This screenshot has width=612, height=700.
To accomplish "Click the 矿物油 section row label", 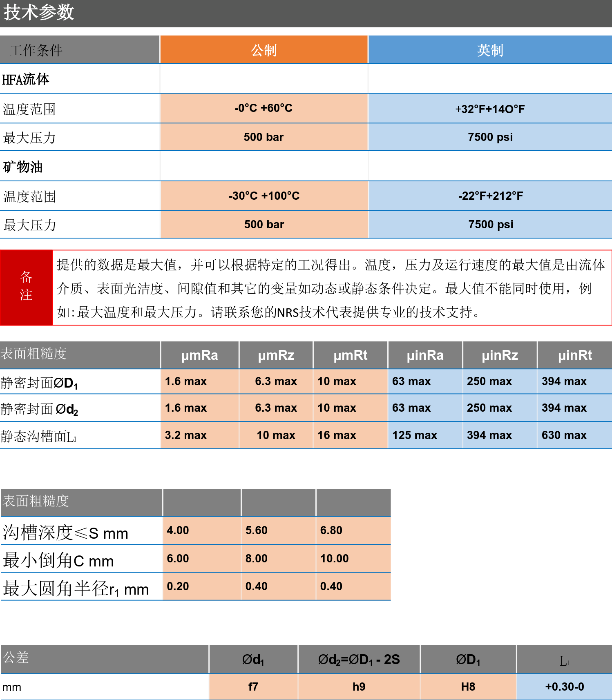I will click(x=23, y=167).
